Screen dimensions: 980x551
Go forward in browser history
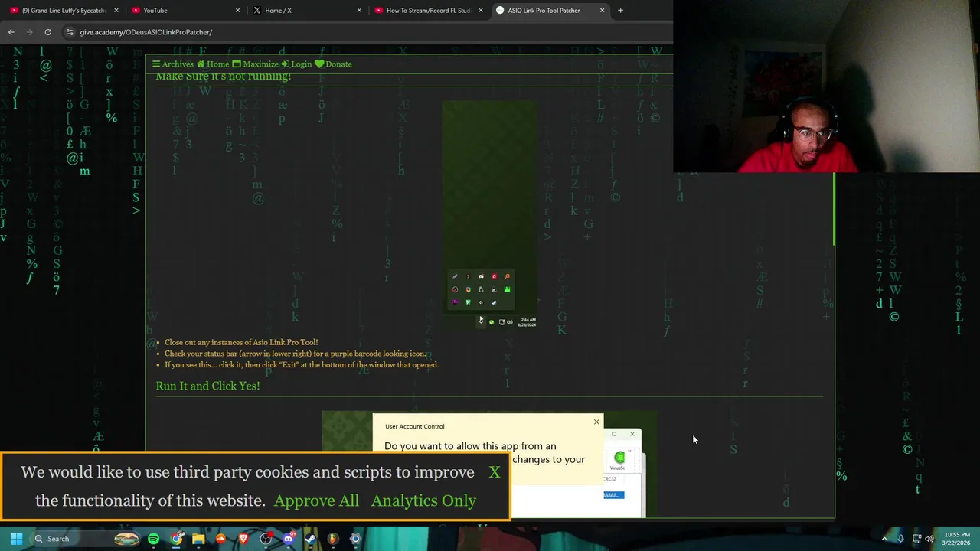tap(29, 32)
